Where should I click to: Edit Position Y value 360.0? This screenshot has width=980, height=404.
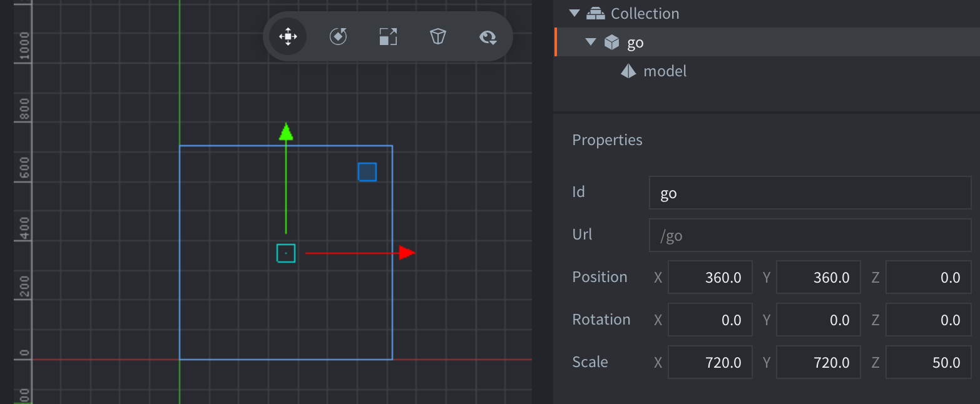click(818, 277)
